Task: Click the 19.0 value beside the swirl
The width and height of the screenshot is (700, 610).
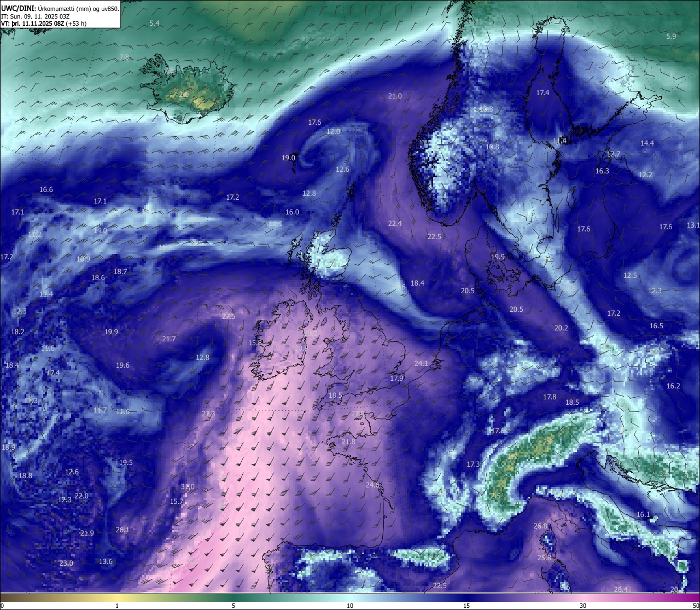Action: point(288,158)
